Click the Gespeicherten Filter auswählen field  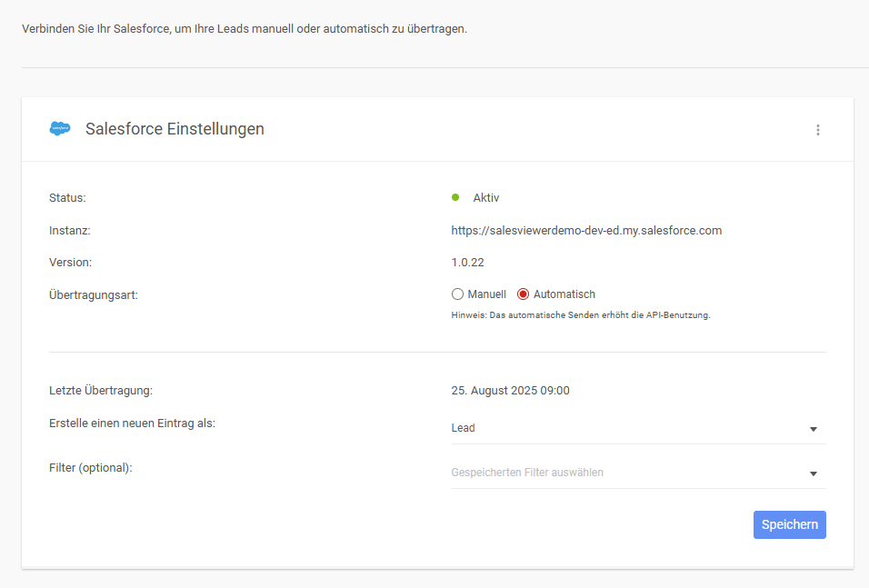point(638,473)
